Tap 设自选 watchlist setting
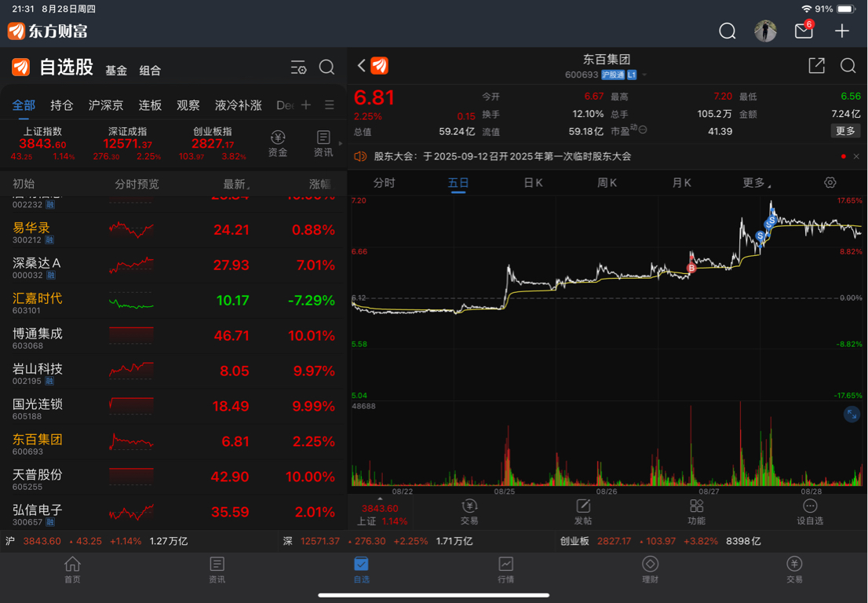Screen dimensions: 868x603 coord(810,512)
